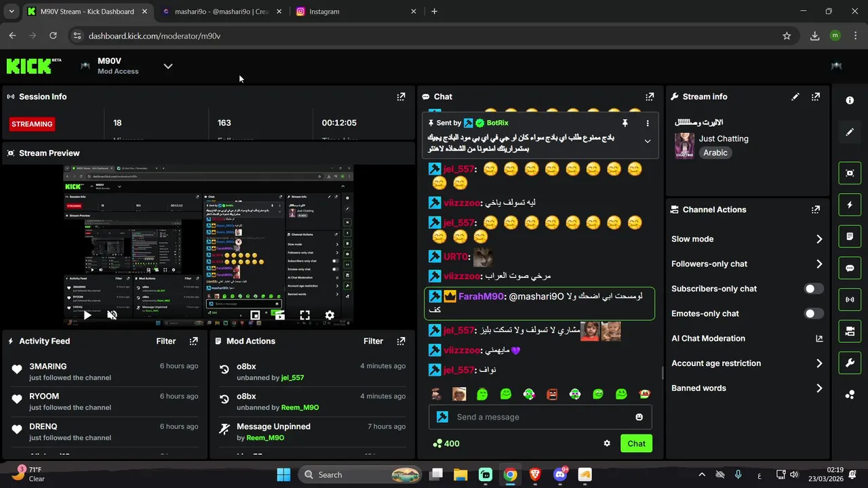
Task: Show hidden system tray icons
Action: pyautogui.click(x=702, y=475)
